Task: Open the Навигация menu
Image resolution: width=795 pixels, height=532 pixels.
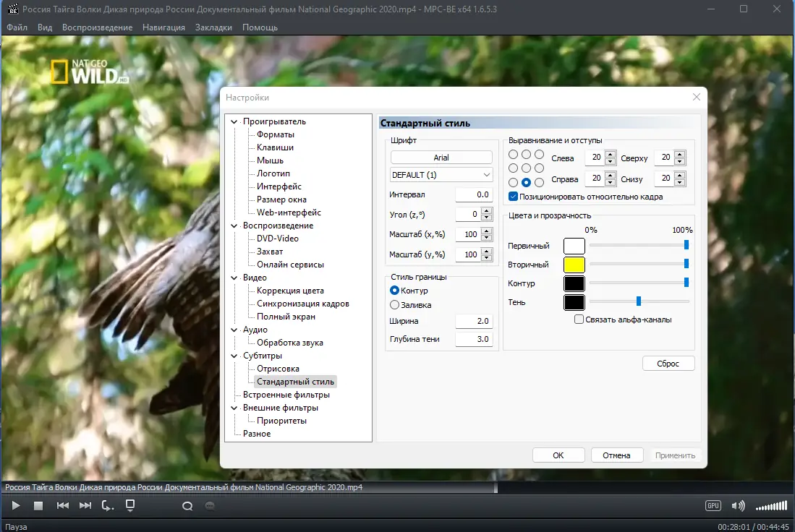Action: point(163,27)
